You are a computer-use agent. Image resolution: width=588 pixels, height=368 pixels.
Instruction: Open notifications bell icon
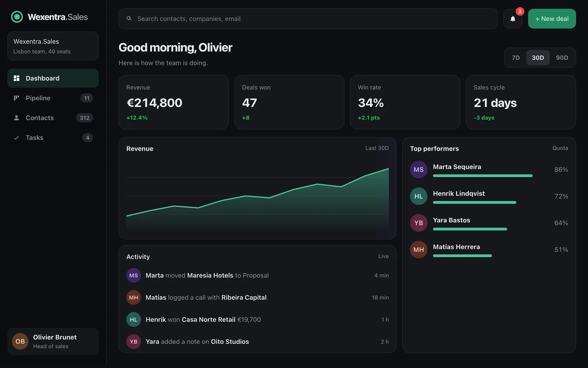point(513,19)
